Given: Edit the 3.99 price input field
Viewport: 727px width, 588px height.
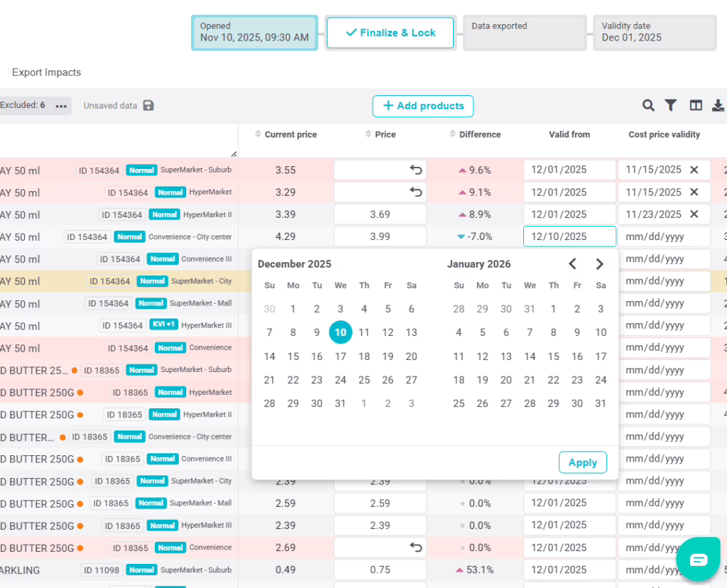Looking at the screenshot, I should click(x=380, y=236).
